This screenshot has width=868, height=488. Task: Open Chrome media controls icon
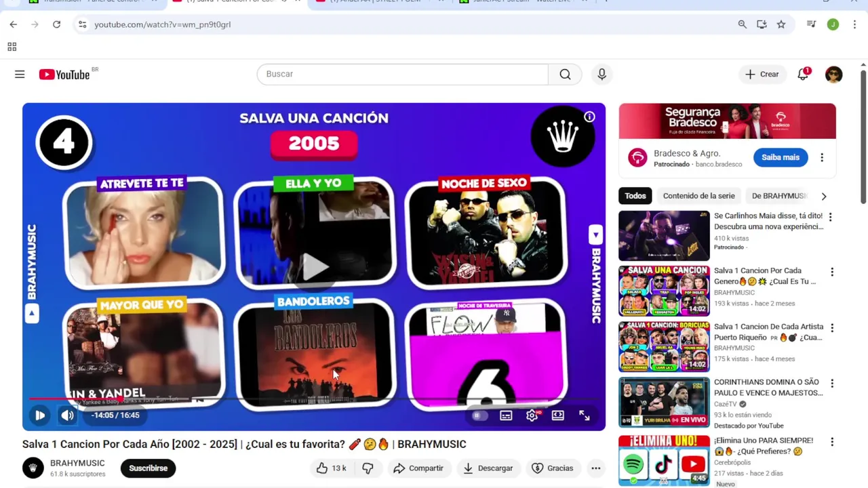(x=811, y=24)
